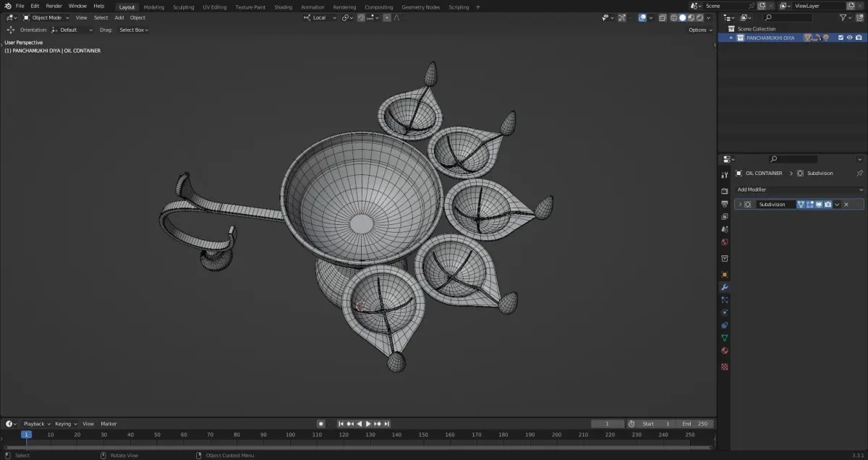Open the World properties tab
This screenshot has width=868, height=460.
pos(724,242)
